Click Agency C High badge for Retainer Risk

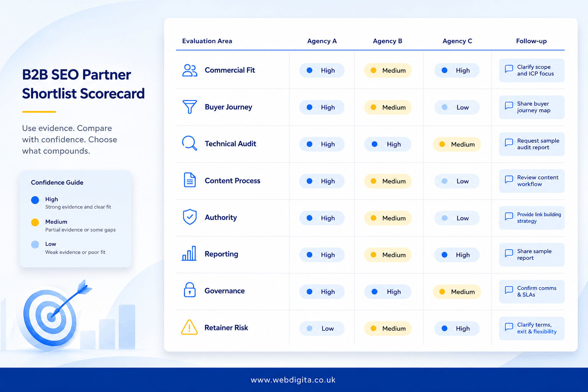pos(457,328)
